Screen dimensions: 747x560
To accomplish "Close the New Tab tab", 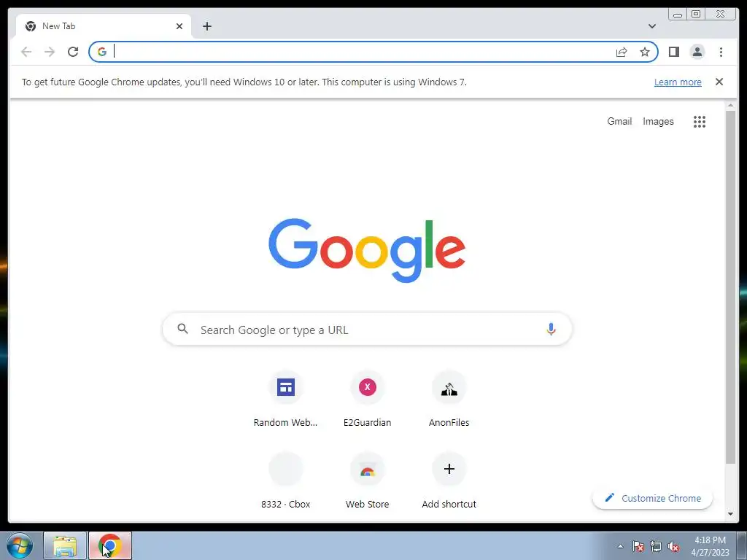I will point(179,26).
